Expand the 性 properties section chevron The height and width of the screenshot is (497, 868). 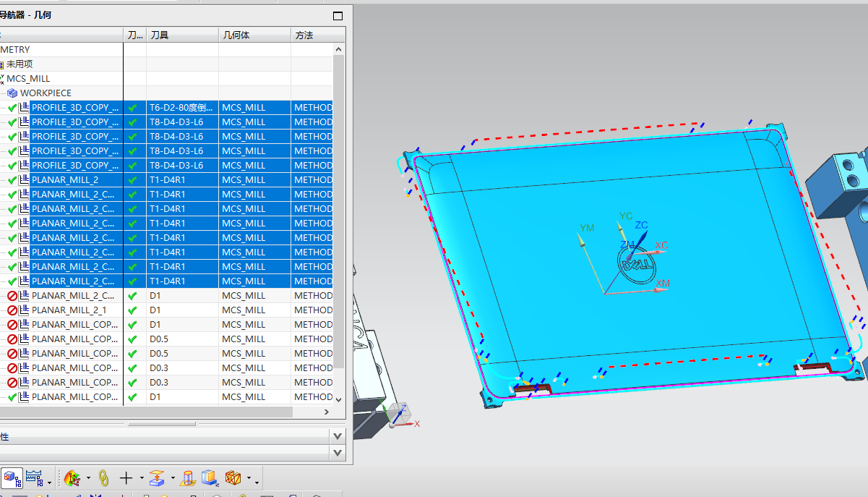pyautogui.click(x=338, y=436)
